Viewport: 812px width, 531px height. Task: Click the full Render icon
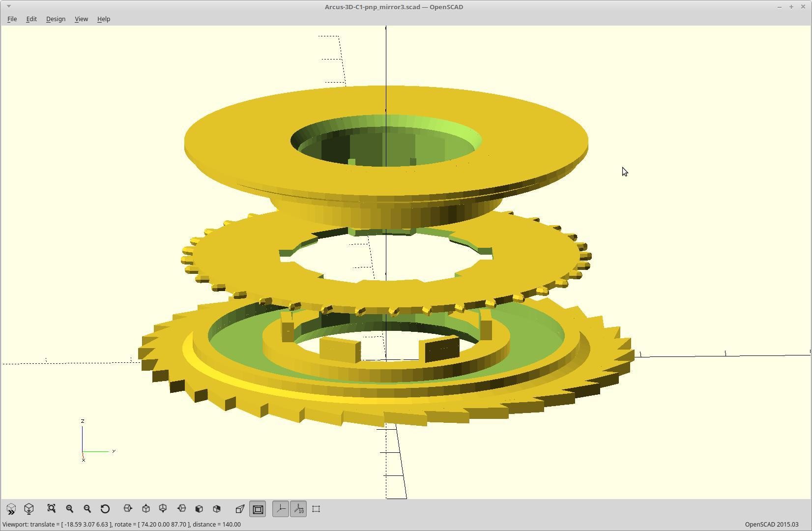click(29, 509)
